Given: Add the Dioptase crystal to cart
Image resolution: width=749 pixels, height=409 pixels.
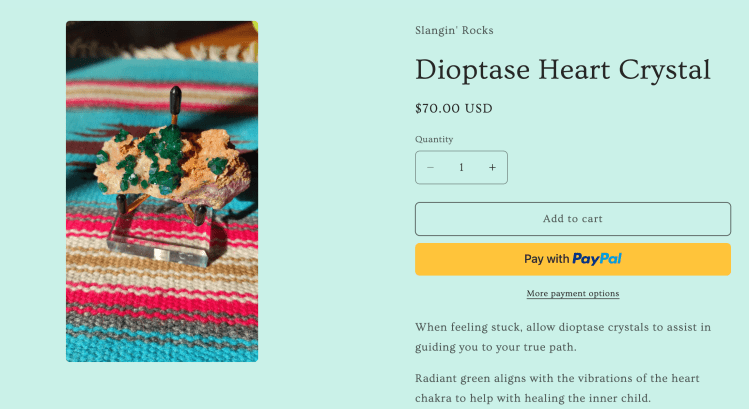Looking at the screenshot, I should click(x=572, y=219).
